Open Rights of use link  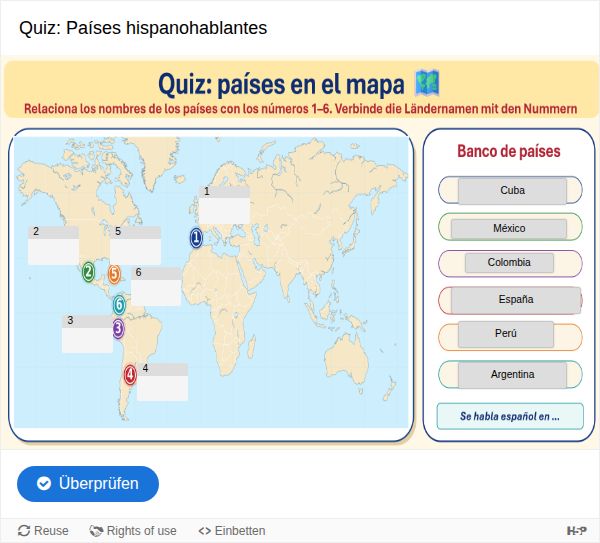[x=133, y=531]
